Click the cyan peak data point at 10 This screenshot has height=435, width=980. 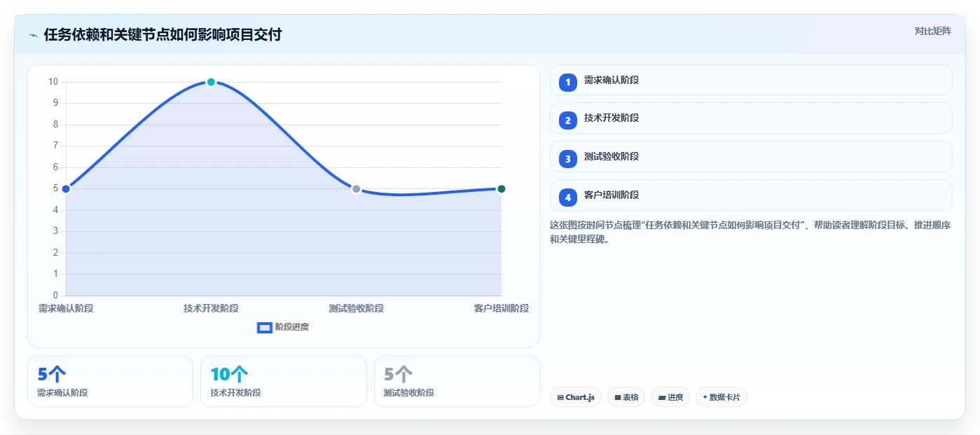[211, 82]
